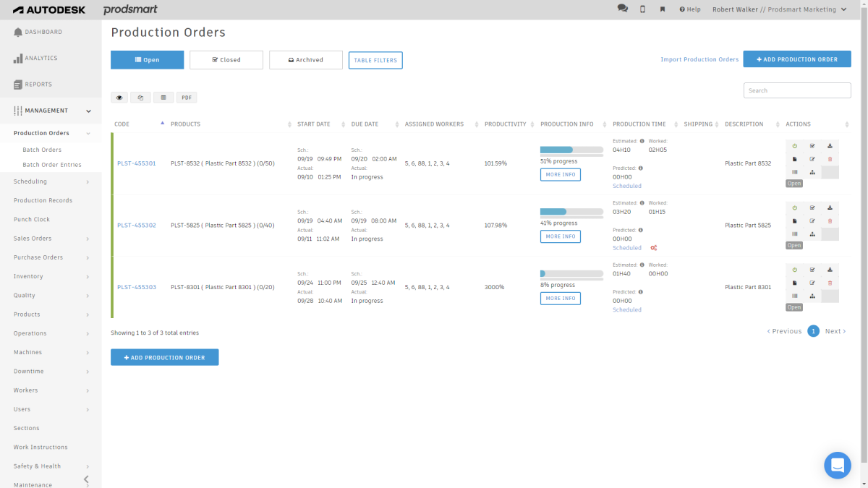Click the Import Production Orders link

click(x=699, y=59)
